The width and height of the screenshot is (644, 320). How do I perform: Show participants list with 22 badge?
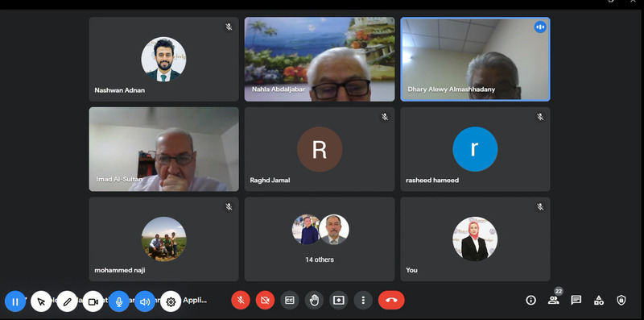tap(554, 299)
